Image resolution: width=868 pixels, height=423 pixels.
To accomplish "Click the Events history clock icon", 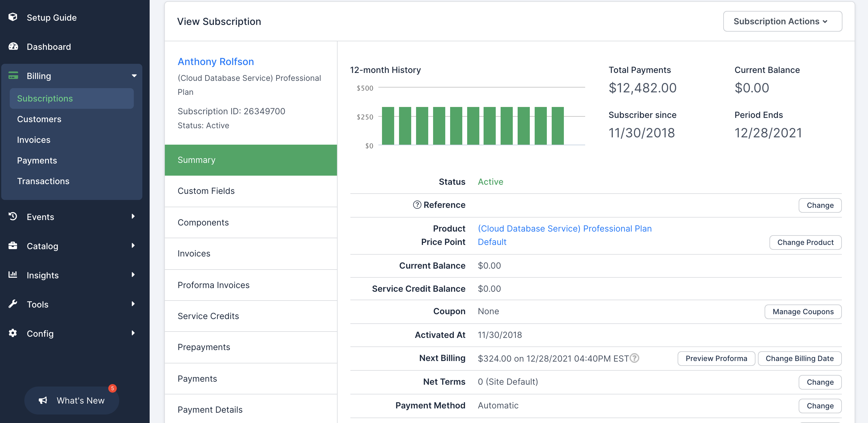I will 13,217.
